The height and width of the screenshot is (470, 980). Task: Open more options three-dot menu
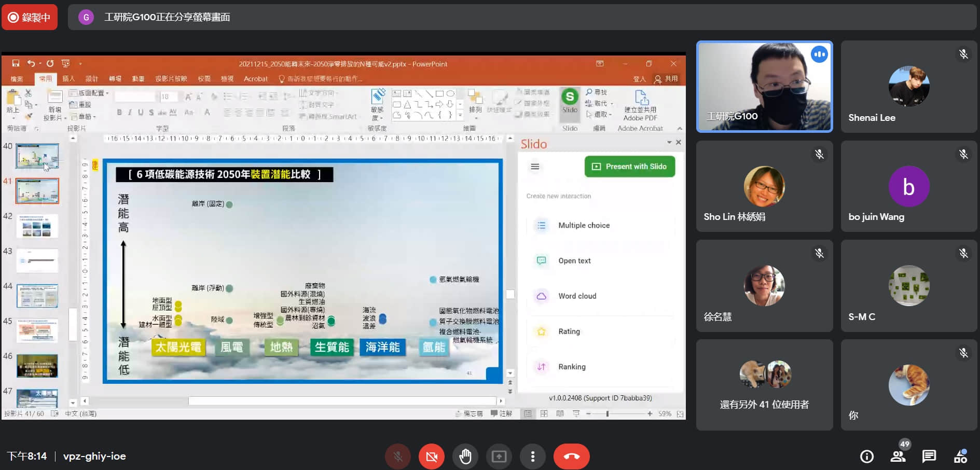tap(532, 457)
